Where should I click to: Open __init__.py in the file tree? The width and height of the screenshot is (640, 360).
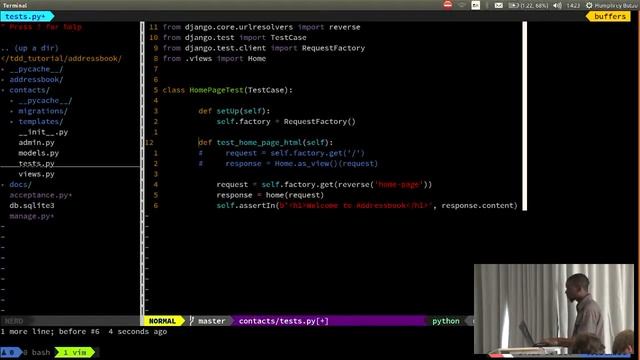pos(43,132)
